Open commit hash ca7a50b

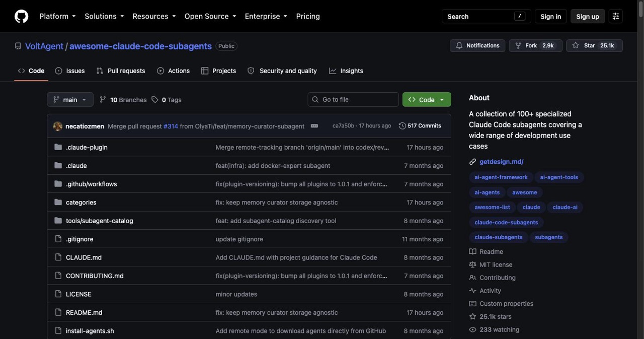point(343,126)
